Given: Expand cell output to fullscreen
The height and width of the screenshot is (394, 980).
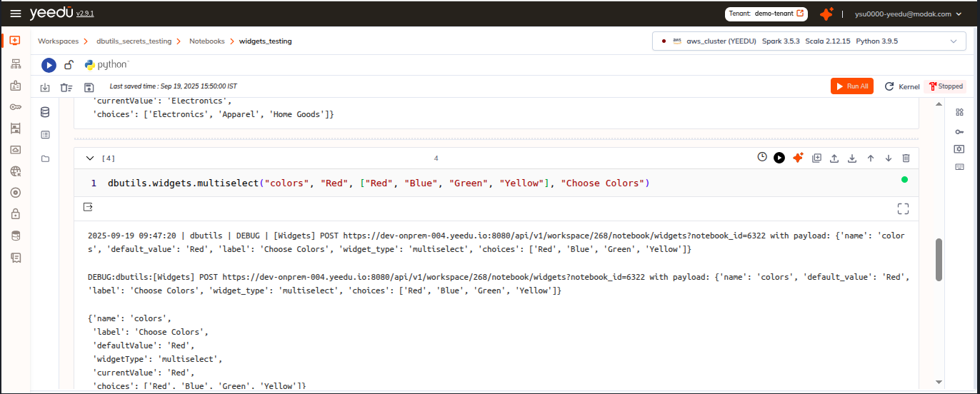Looking at the screenshot, I should [x=903, y=208].
